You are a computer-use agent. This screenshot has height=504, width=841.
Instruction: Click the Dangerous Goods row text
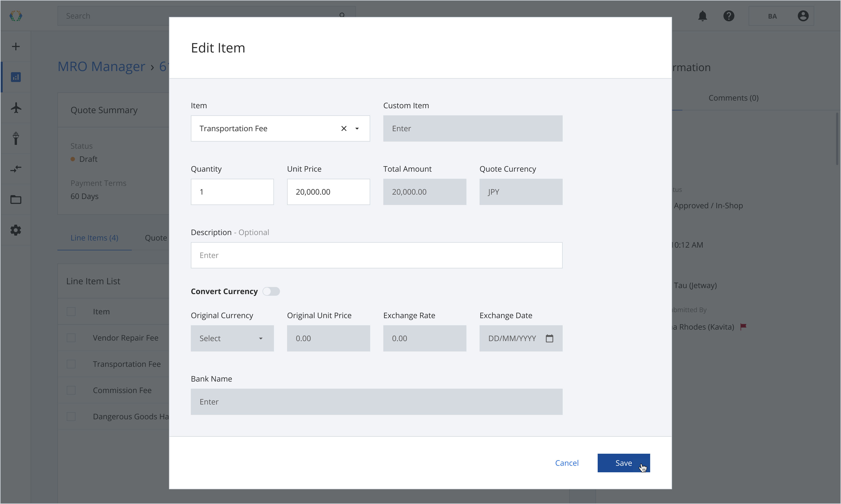[131, 416]
